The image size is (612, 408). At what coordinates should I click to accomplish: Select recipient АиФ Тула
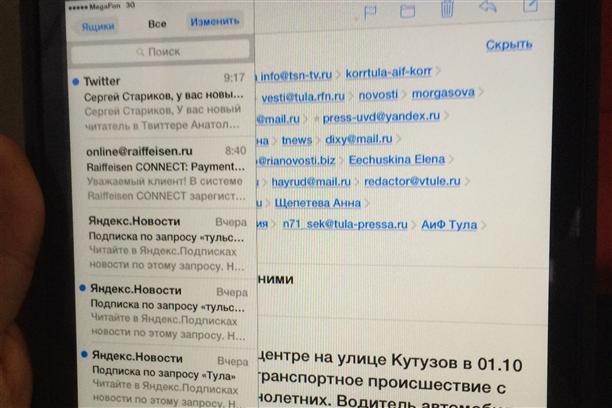pyautogui.click(x=449, y=225)
